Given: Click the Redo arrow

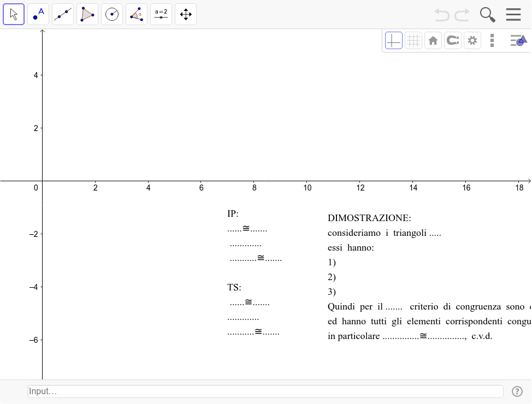Looking at the screenshot, I should [462, 15].
